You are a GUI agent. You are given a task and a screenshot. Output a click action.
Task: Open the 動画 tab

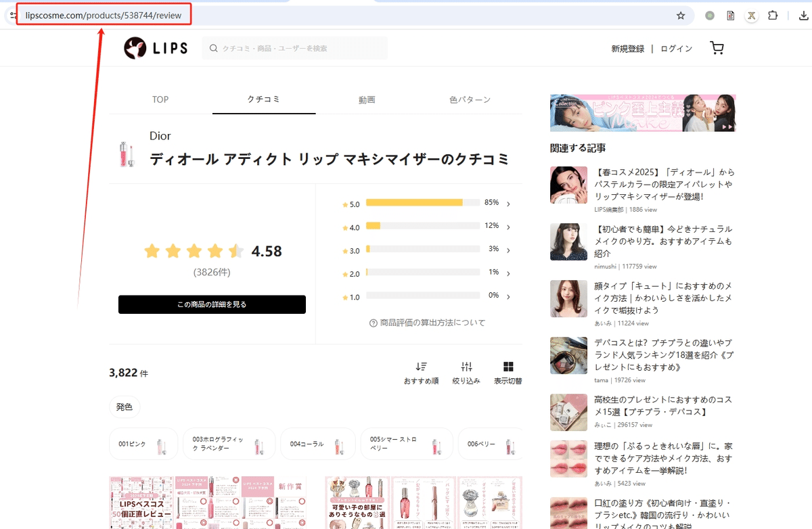point(367,99)
